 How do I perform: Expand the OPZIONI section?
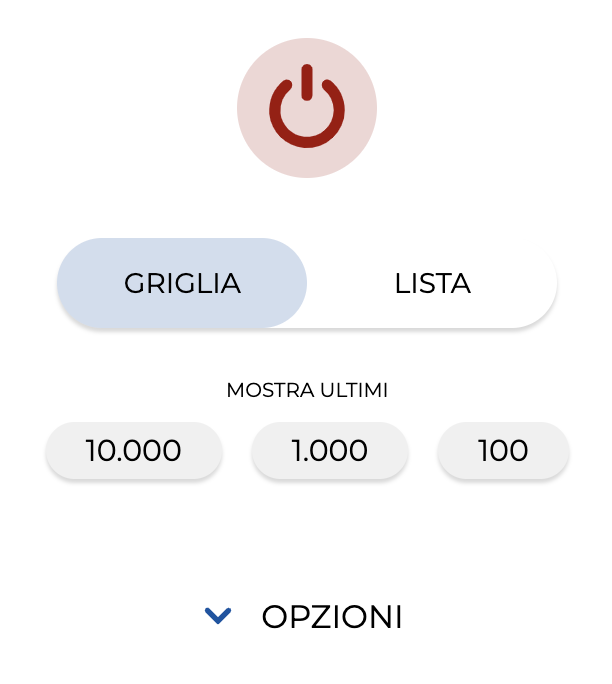(304, 616)
